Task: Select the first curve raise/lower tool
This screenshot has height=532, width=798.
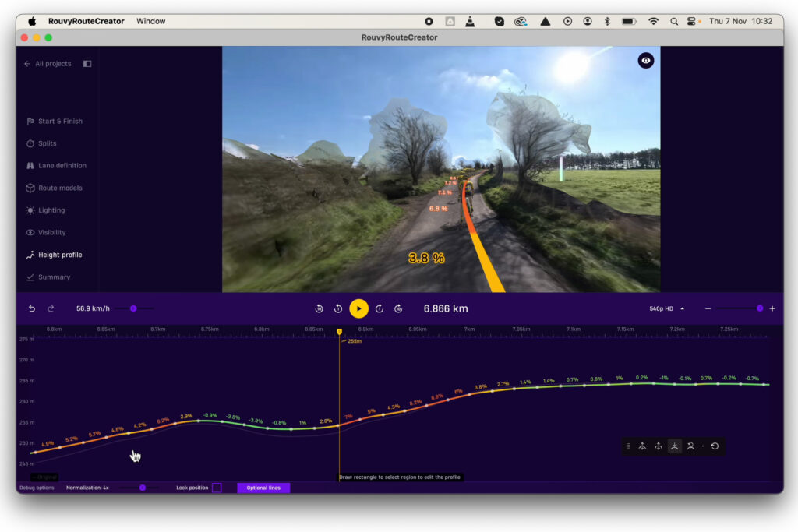Action: 642,446
